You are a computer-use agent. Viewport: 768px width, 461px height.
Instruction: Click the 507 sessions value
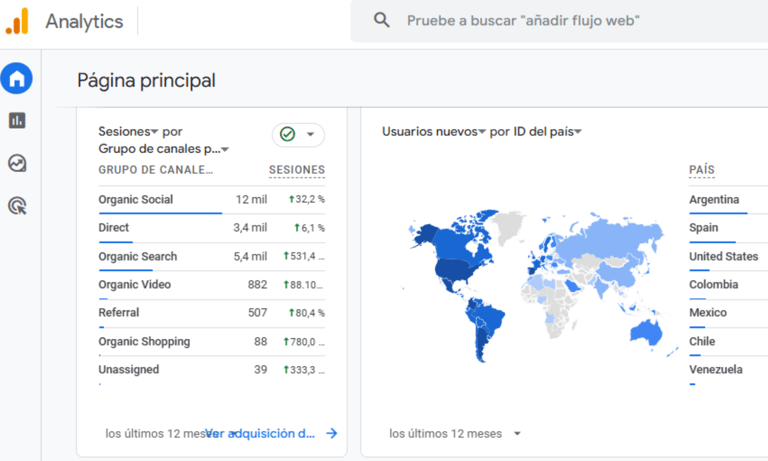click(258, 313)
